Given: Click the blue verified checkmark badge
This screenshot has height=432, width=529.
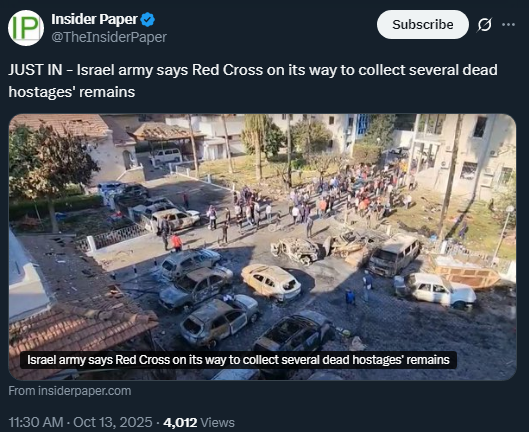Looking at the screenshot, I should click(x=147, y=20).
